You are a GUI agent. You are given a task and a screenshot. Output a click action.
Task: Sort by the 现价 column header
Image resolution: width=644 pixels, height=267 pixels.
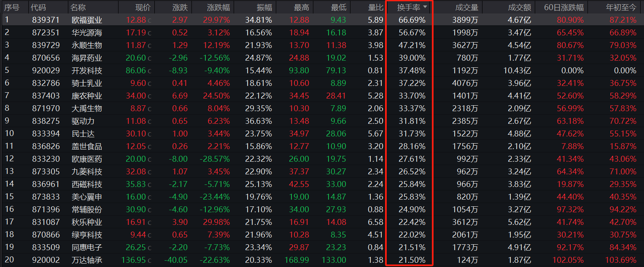coord(143,7)
